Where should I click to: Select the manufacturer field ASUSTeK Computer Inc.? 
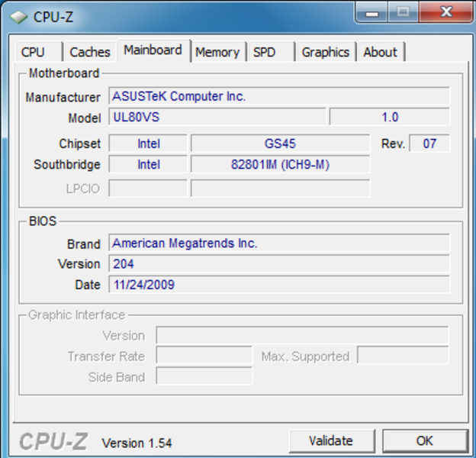[279, 96]
